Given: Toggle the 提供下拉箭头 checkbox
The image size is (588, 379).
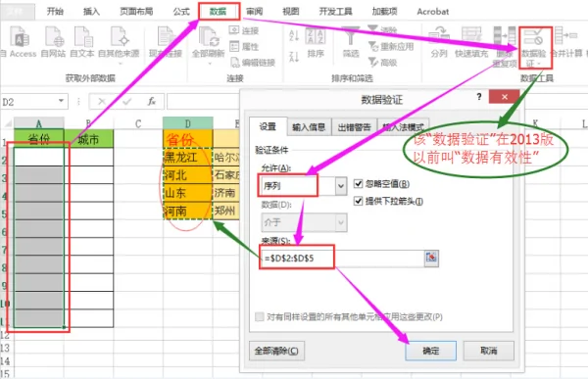Looking at the screenshot, I should 358,201.
